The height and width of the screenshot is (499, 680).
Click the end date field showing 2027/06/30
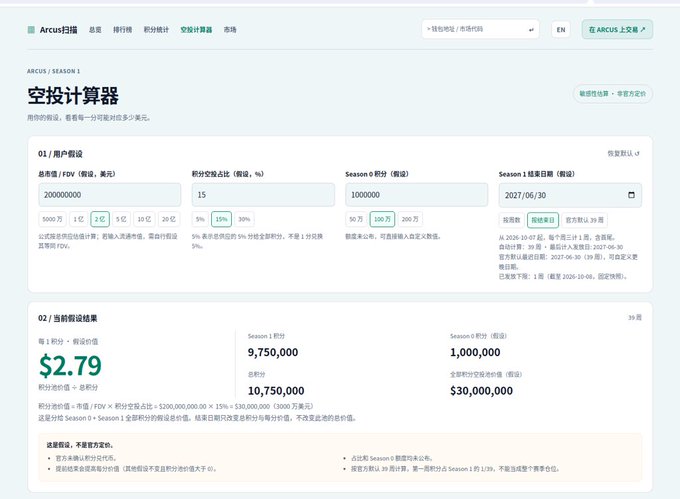pyautogui.click(x=570, y=195)
